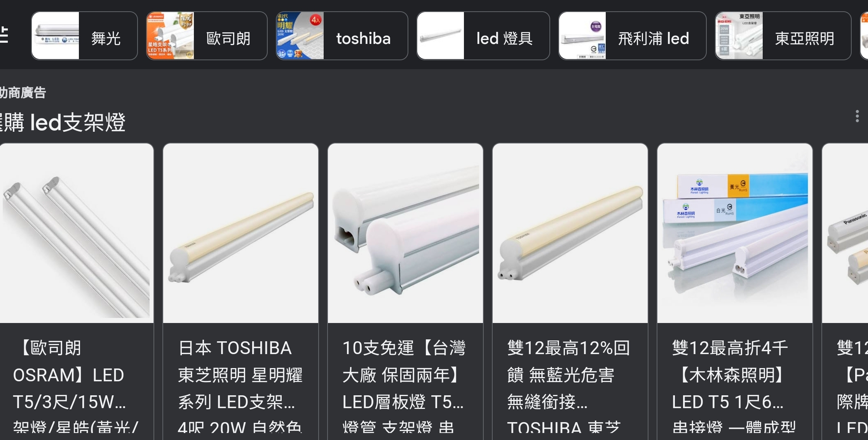This screenshot has height=440, width=868.
Task: Open the 木林森照明 boxed tubes image
Action: coord(735,233)
